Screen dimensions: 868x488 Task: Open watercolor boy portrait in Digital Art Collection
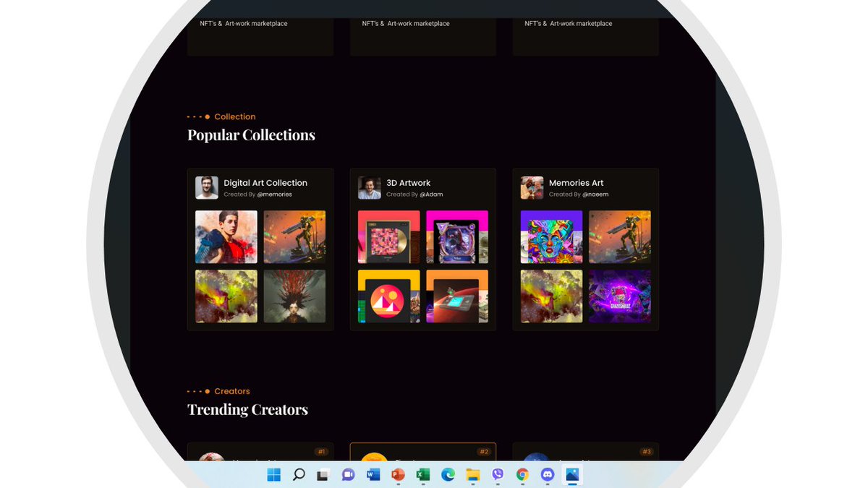tap(226, 237)
